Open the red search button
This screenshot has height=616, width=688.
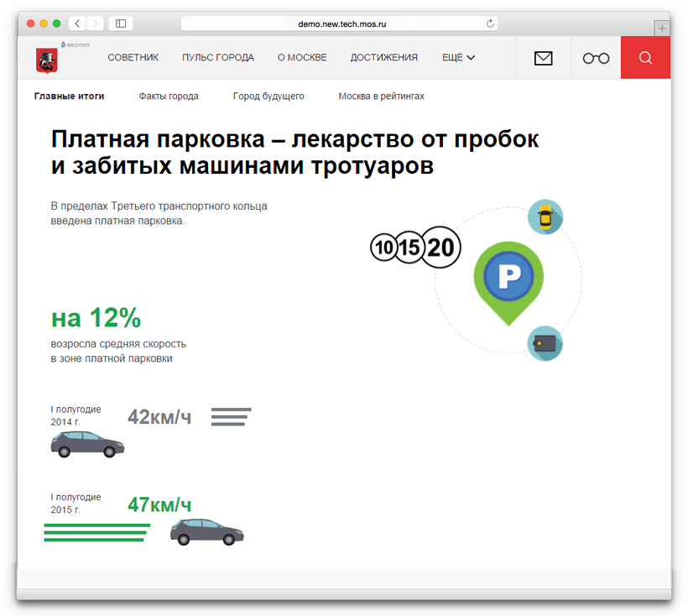(645, 57)
